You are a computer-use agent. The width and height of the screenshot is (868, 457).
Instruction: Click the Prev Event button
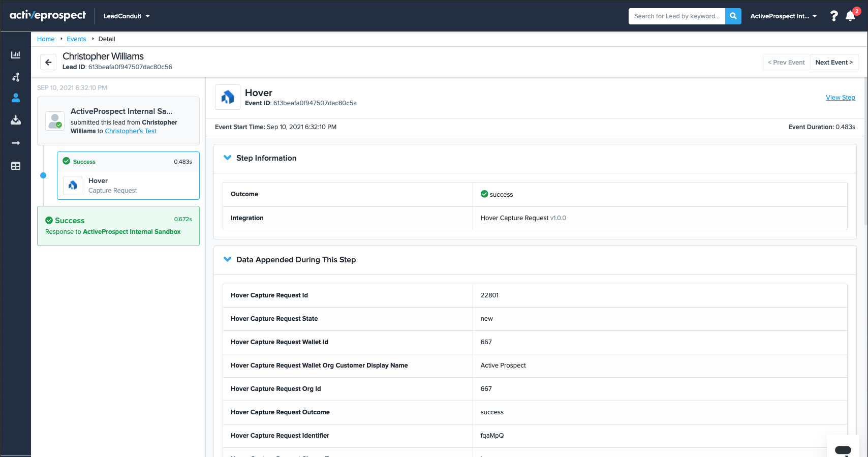point(786,63)
